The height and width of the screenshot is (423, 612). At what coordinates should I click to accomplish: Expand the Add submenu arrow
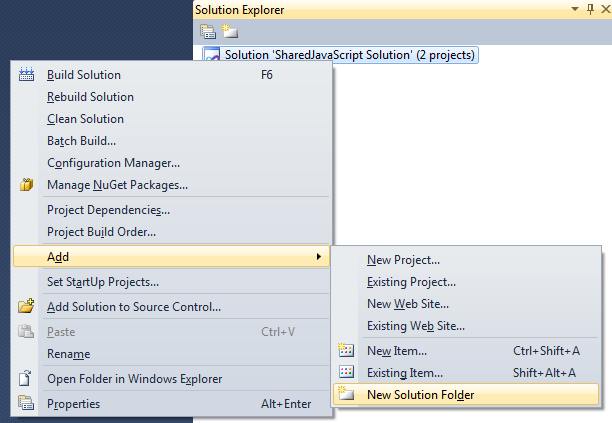[x=319, y=257]
